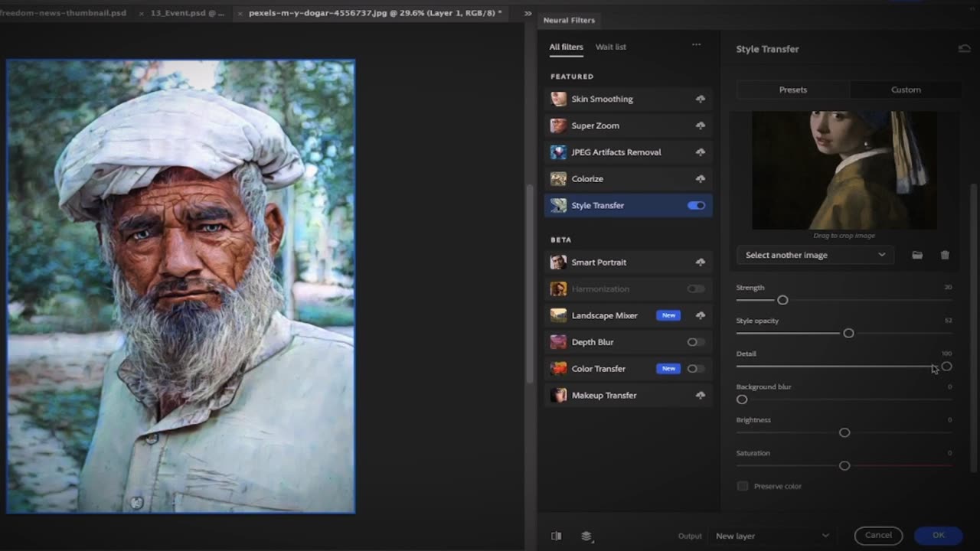This screenshot has height=551, width=980.
Task: Toggle the before/after preview icon
Action: pos(557,536)
